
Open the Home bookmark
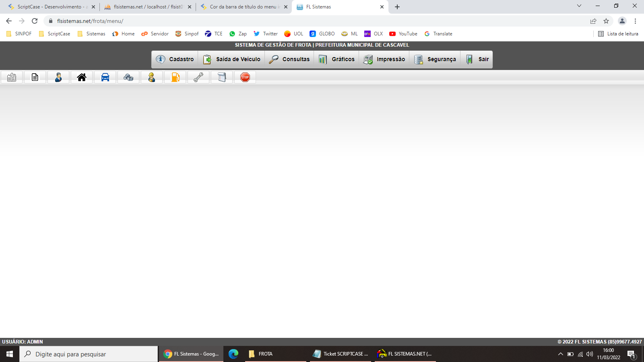pyautogui.click(x=124, y=34)
